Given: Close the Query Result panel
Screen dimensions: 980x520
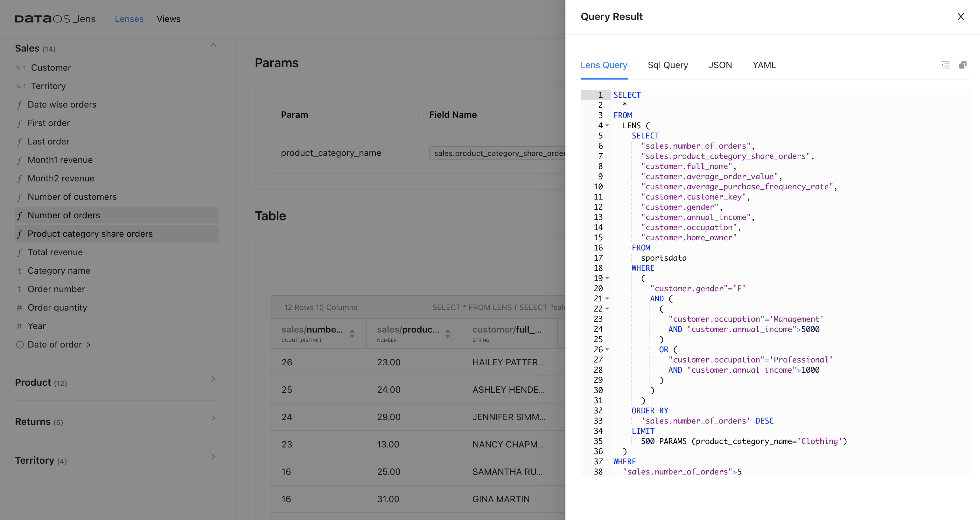Looking at the screenshot, I should pos(961,17).
